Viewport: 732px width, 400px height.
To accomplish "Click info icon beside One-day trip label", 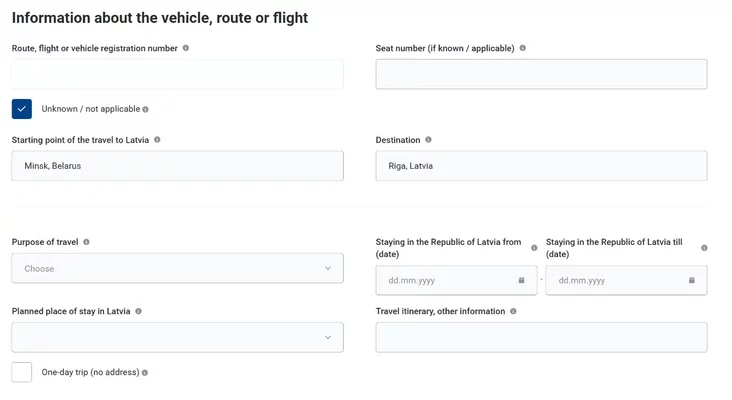I will [x=145, y=372].
